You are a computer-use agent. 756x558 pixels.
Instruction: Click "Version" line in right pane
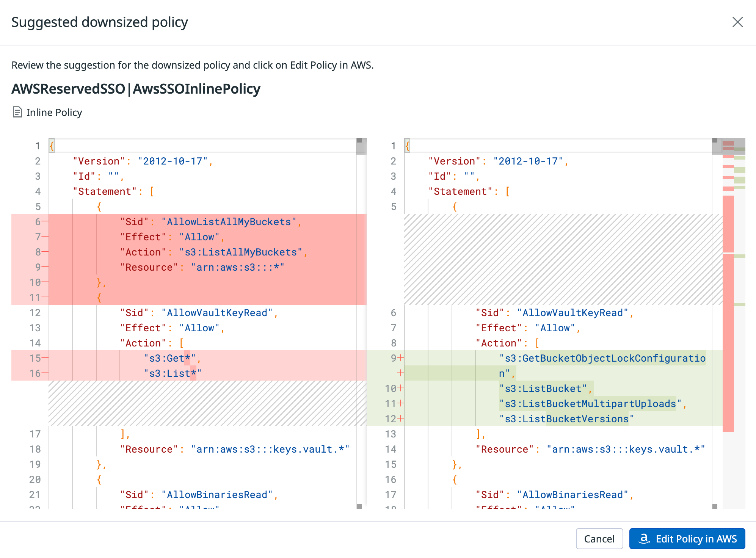point(499,161)
